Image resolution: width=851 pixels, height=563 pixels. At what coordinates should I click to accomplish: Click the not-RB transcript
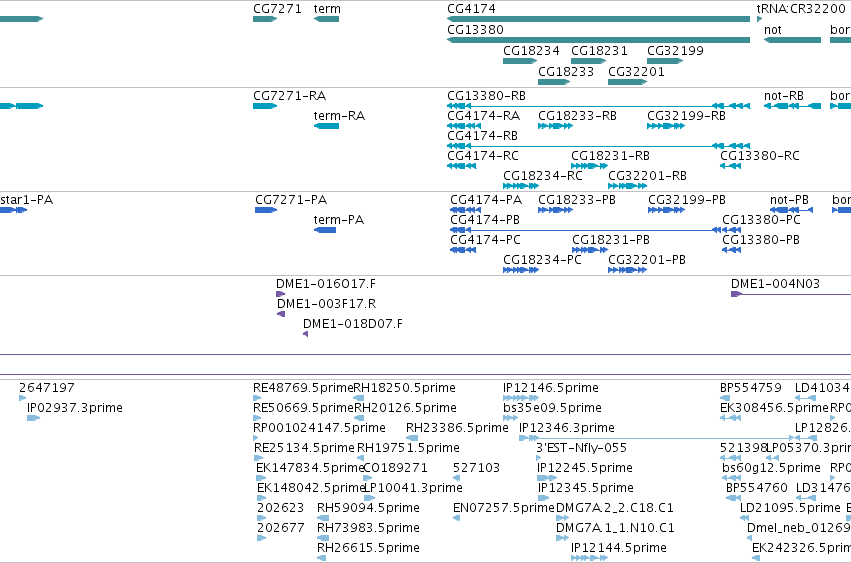tap(792, 106)
